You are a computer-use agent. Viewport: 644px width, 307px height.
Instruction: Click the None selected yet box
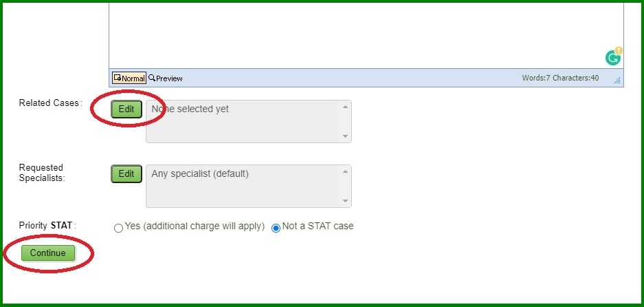249,121
